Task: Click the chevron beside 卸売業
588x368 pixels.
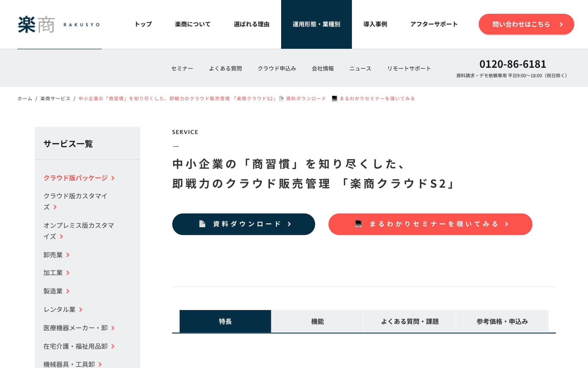Action: tap(68, 255)
